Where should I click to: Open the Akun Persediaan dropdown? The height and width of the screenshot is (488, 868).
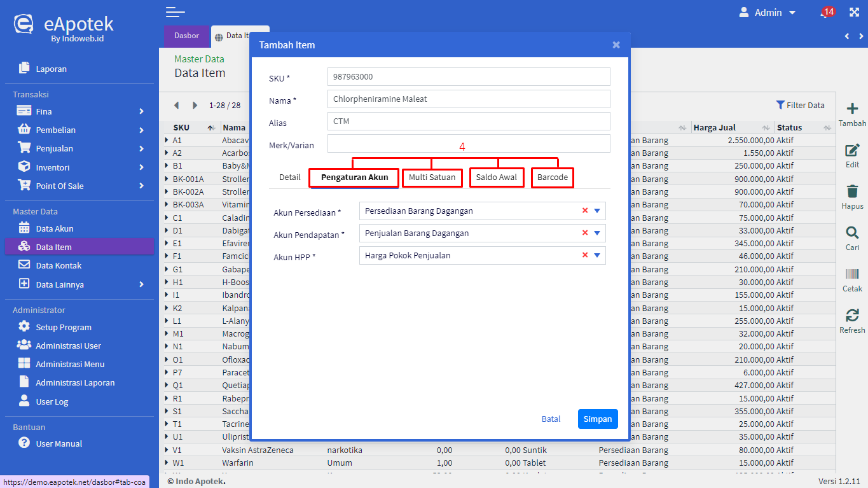(x=597, y=211)
